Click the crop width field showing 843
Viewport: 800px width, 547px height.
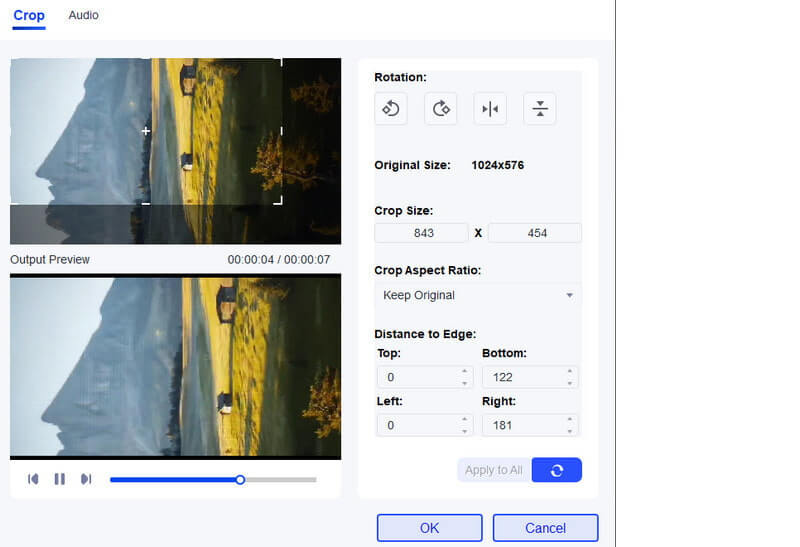[421, 233]
